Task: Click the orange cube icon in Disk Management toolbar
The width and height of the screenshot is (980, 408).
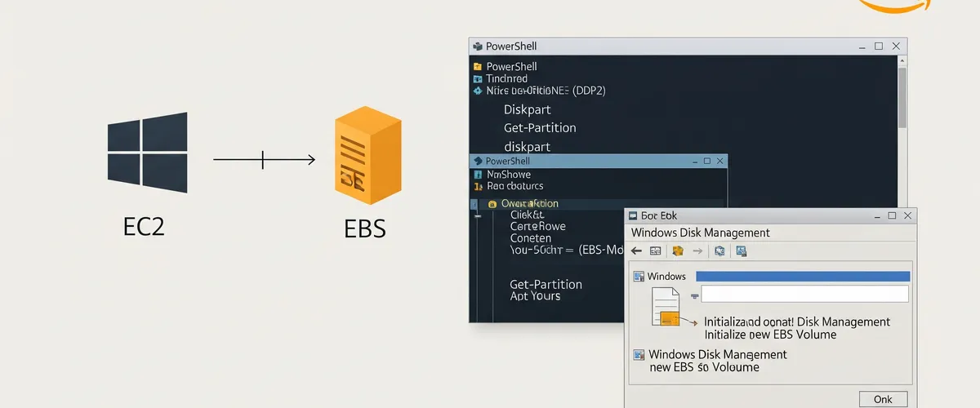Action: (x=677, y=251)
